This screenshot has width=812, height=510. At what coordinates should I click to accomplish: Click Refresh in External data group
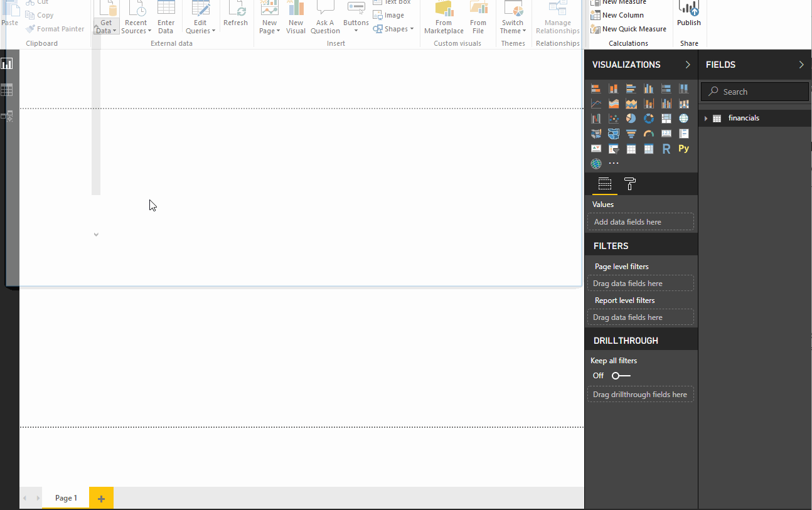click(x=235, y=15)
